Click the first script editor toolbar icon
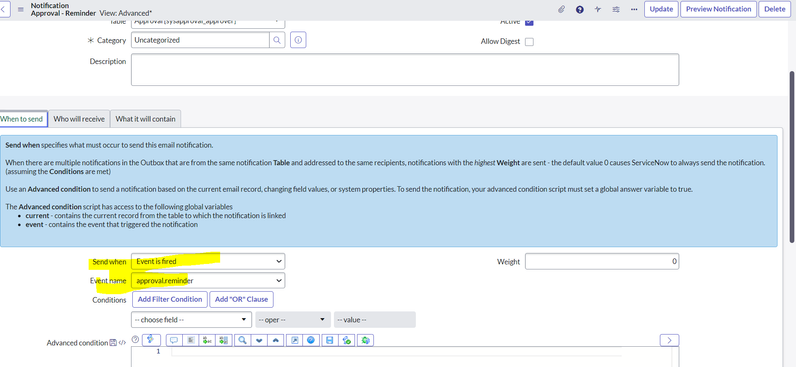Viewport: 796px width, 367px height. click(x=151, y=340)
